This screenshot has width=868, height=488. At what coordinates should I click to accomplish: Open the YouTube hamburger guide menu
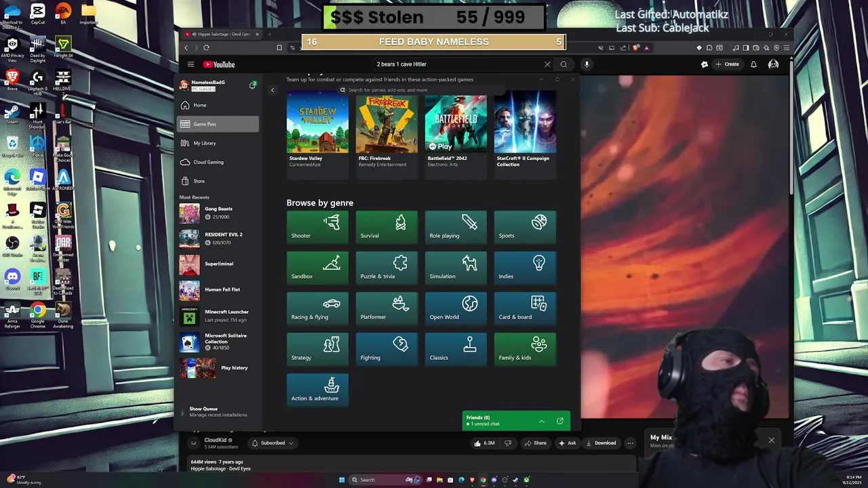(x=191, y=64)
